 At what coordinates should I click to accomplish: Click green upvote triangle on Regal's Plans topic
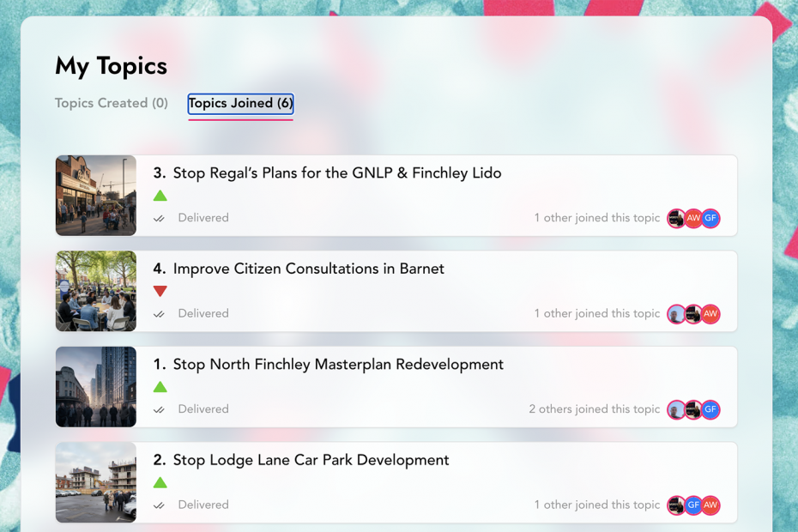click(x=160, y=196)
